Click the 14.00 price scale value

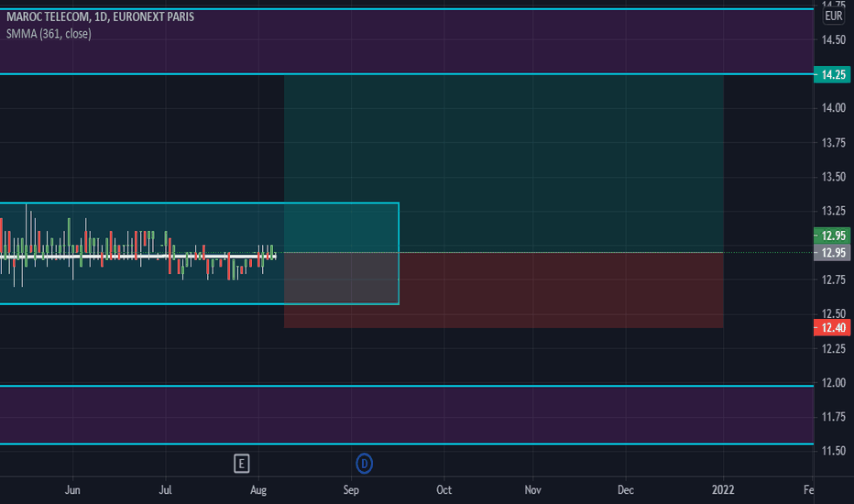[x=833, y=108]
